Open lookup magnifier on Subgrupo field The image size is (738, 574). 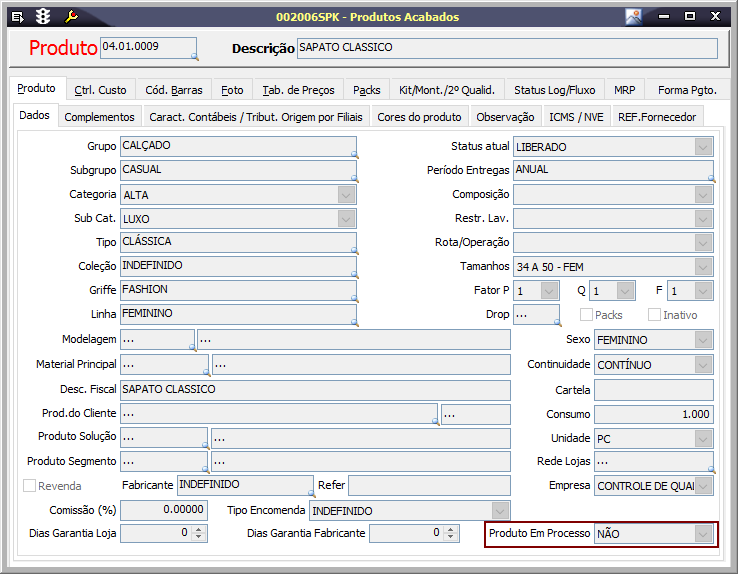[x=354, y=178]
